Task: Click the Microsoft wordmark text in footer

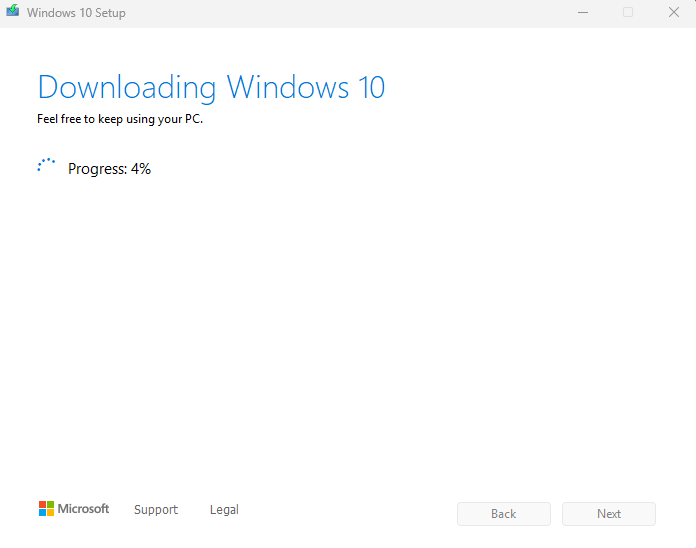Action: tap(83, 509)
